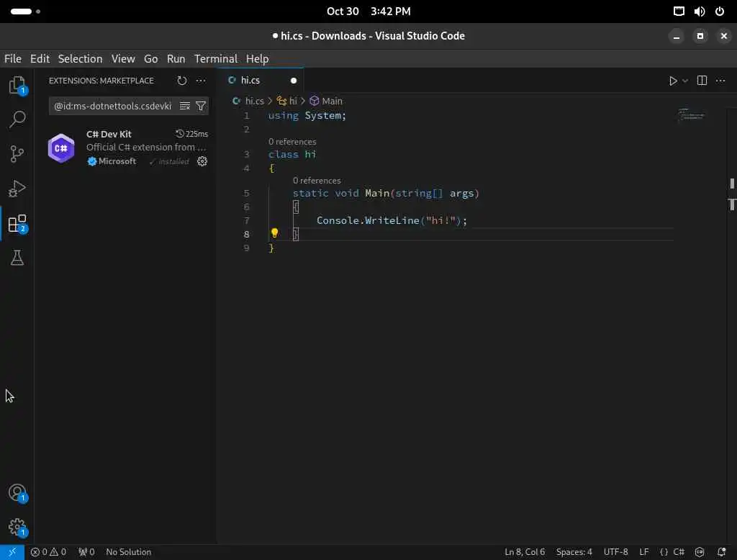Open the Run and Debug view
The width and height of the screenshot is (737, 560).
click(17, 189)
